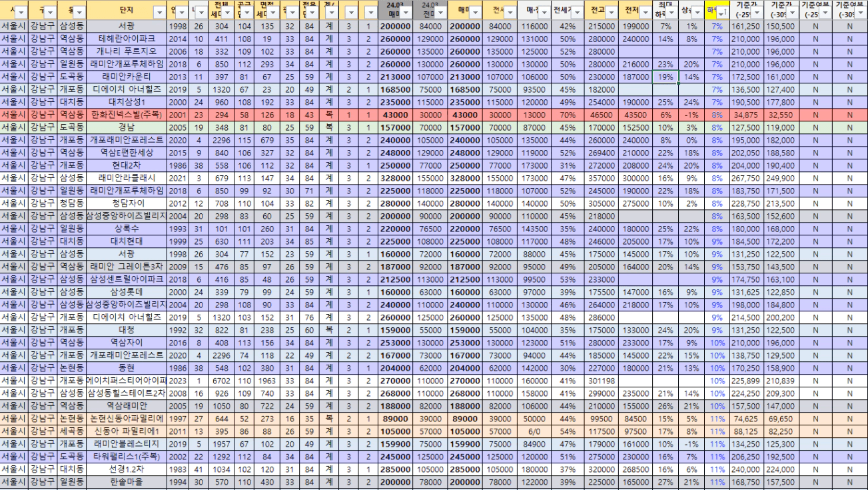
Task: Select the 청담자이 complex cell
Action: click(x=126, y=203)
